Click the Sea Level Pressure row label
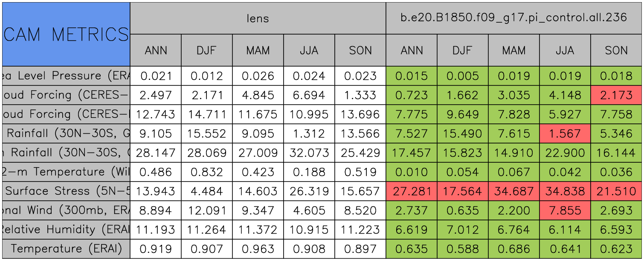644x261 pixels. (x=66, y=76)
